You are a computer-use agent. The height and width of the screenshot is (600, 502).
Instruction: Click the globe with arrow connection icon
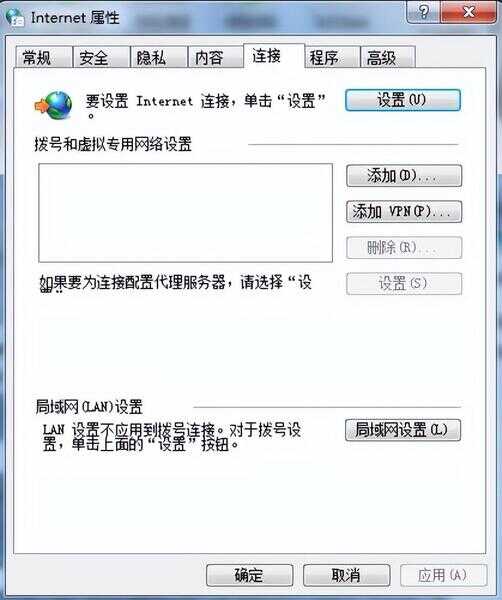click(x=53, y=105)
